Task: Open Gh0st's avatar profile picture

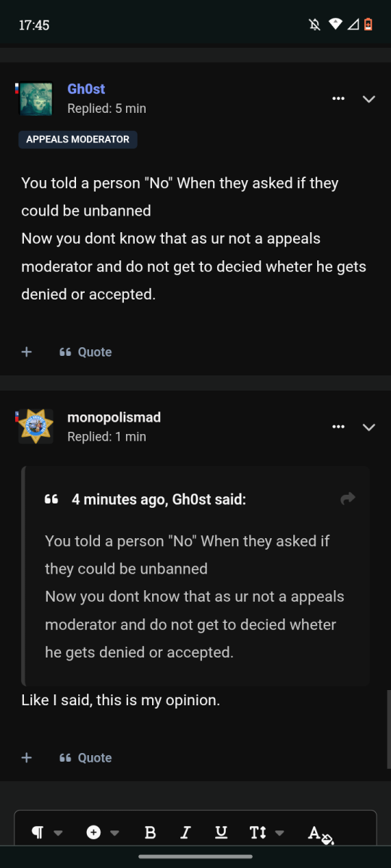Action: click(35, 98)
